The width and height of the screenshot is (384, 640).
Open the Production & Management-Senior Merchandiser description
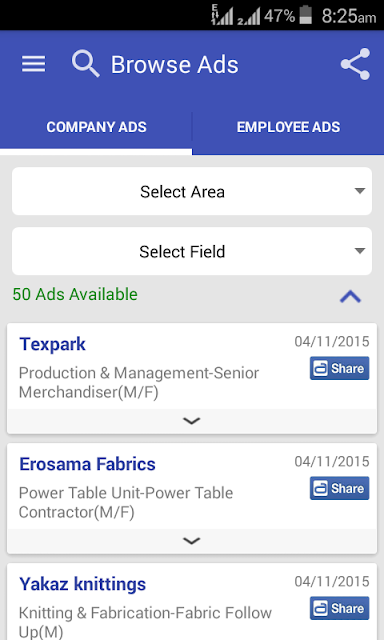click(x=139, y=382)
